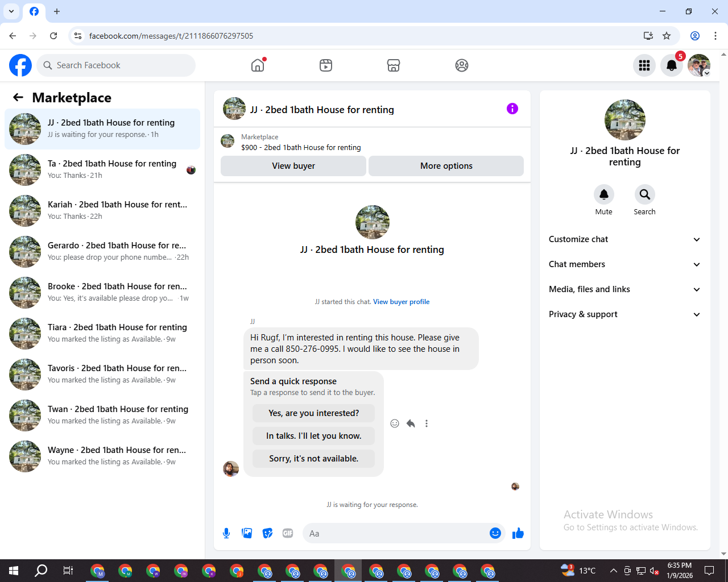This screenshot has height=582, width=728.
Task: Open Ta conversation in chat list
Action: coord(102,170)
